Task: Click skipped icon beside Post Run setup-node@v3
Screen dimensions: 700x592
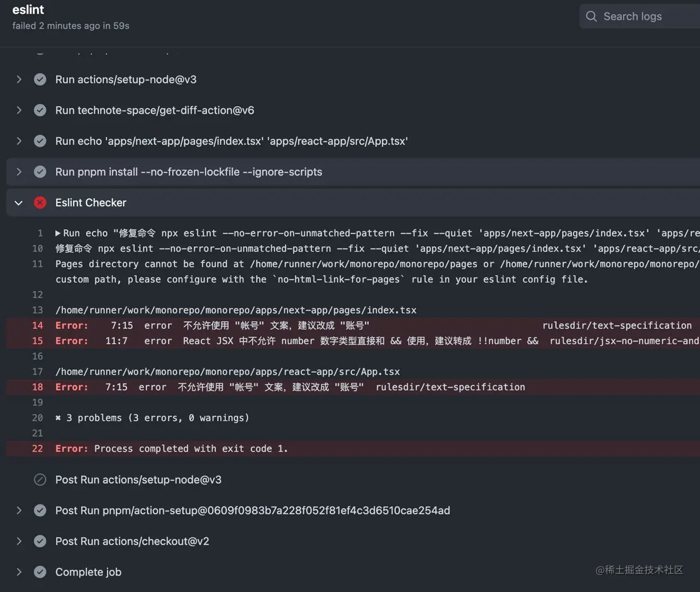Action: pyautogui.click(x=40, y=480)
